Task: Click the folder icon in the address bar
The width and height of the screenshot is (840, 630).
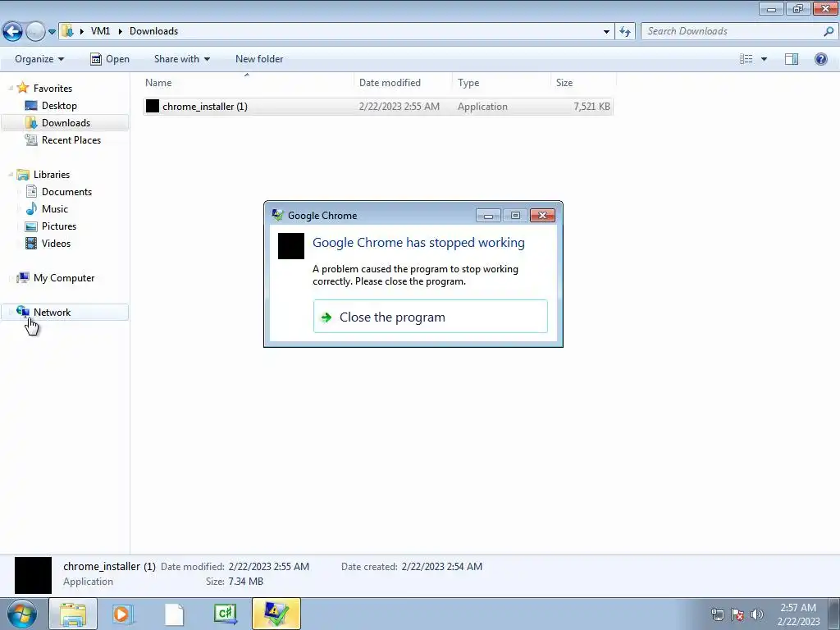Action: pos(67,31)
